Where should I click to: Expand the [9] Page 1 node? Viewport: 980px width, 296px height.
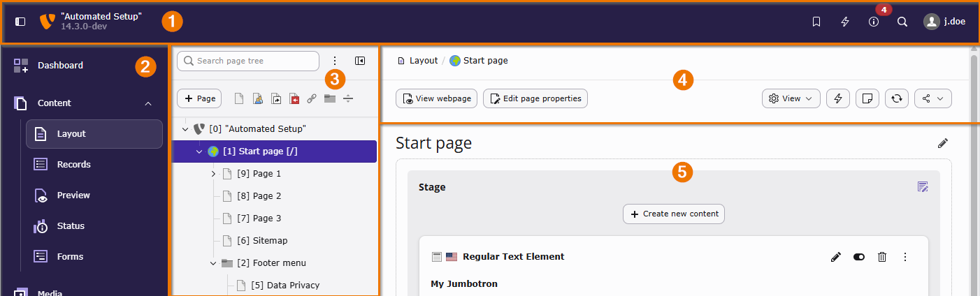tap(213, 174)
